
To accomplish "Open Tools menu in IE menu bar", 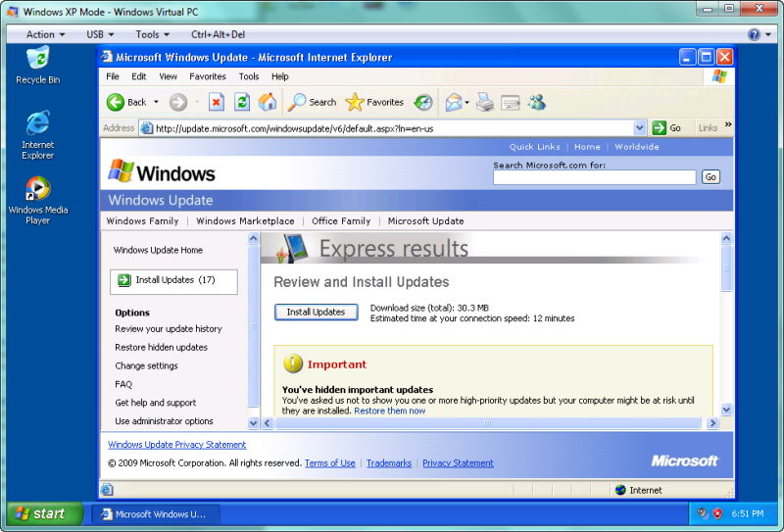I will click(249, 76).
